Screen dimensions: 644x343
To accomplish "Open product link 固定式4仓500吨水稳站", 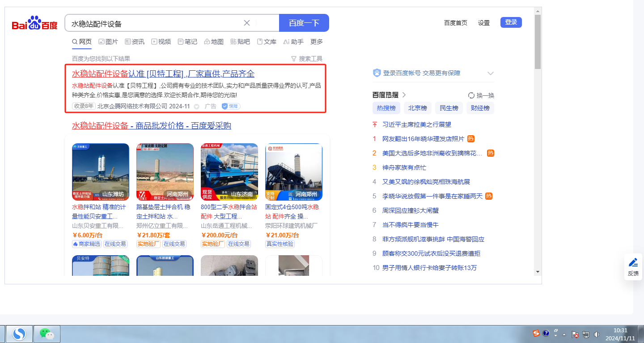I will [293, 212].
